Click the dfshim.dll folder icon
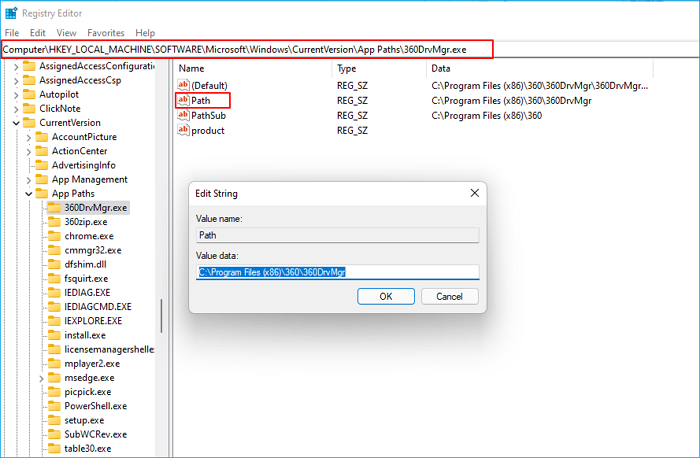Screen dimensions: 700x458 54,264
